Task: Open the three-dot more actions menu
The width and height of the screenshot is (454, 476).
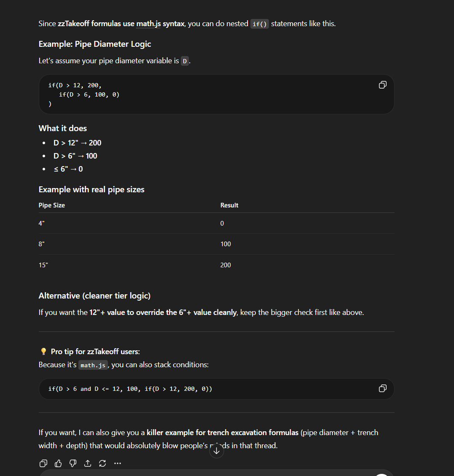Action: pos(118,463)
